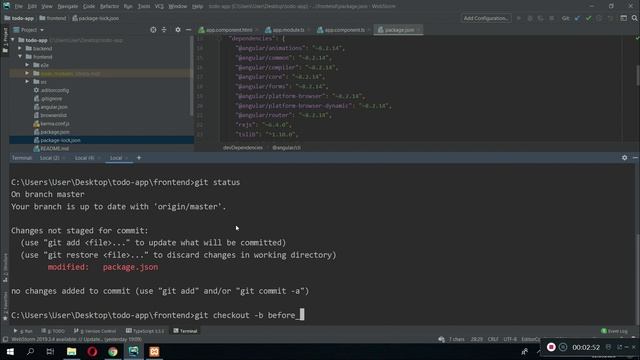Open Search Everywhere magnifier icon

[634, 18]
